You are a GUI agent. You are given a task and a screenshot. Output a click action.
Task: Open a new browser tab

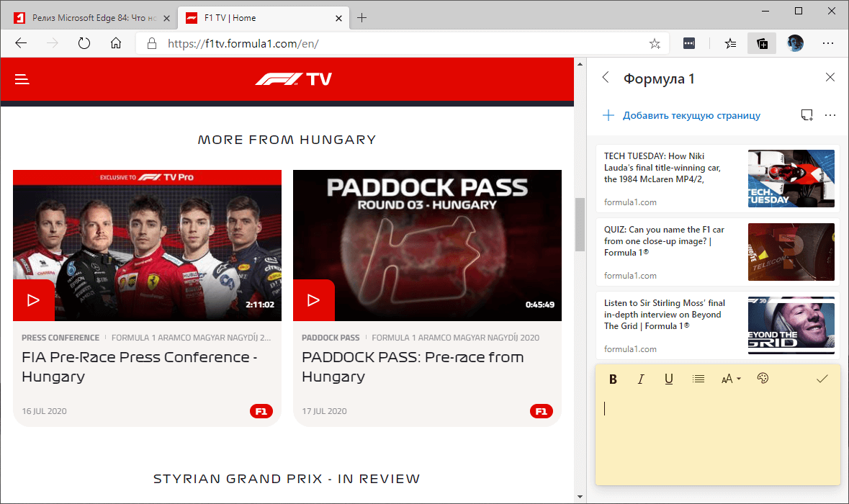pos(361,18)
